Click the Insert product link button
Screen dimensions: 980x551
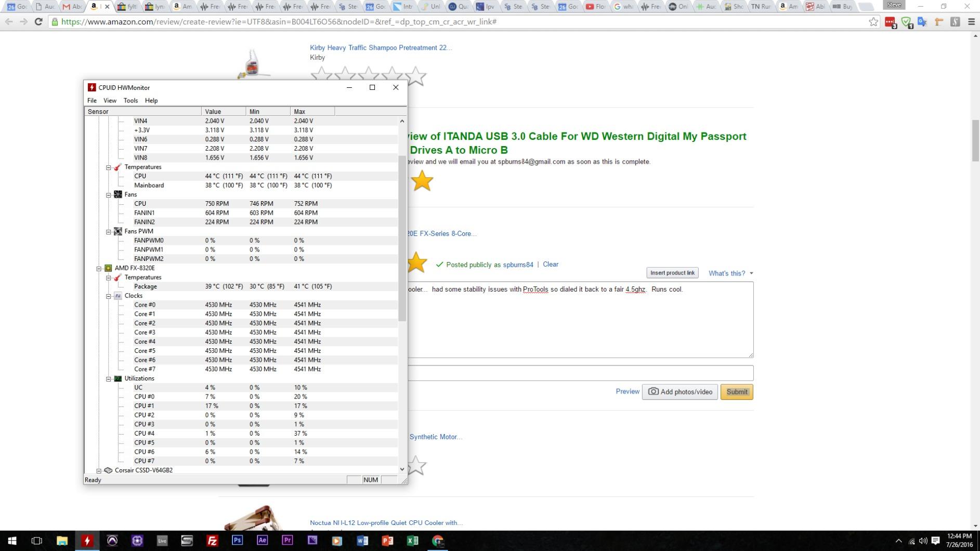coord(672,273)
